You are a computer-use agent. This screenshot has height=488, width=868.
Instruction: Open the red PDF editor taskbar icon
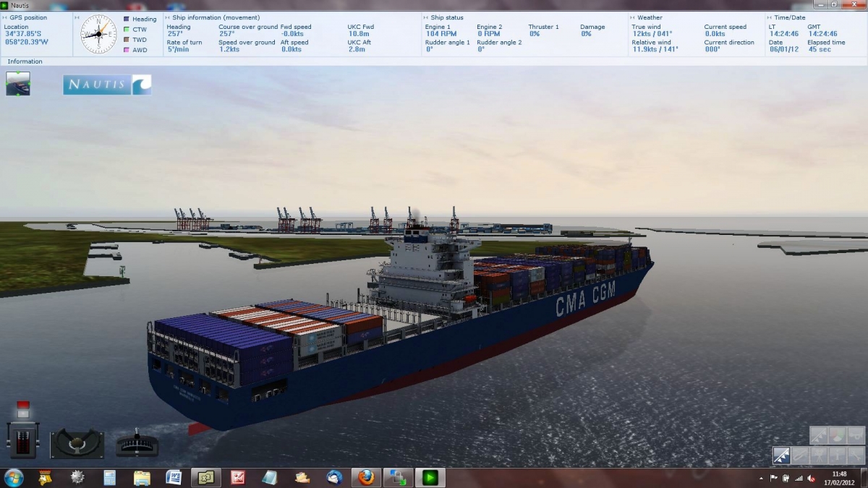tap(238, 477)
